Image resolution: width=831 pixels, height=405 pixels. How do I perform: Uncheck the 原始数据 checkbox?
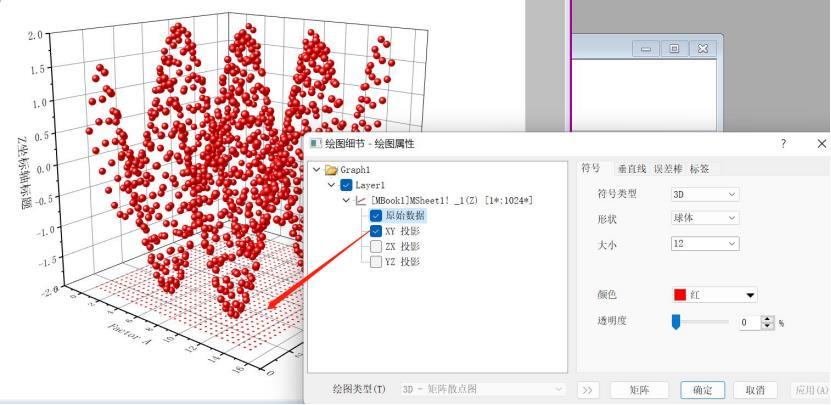(376, 216)
